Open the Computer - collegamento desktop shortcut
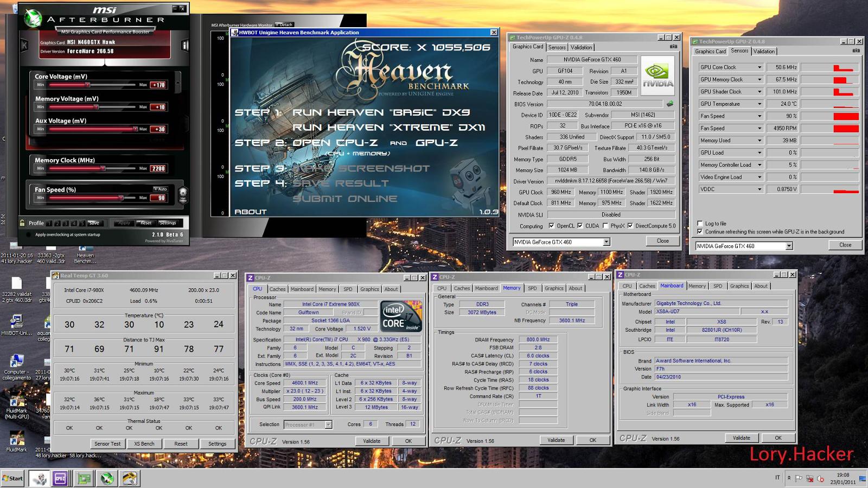The width and height of the screenshot is (868, 488). [16, 367]
